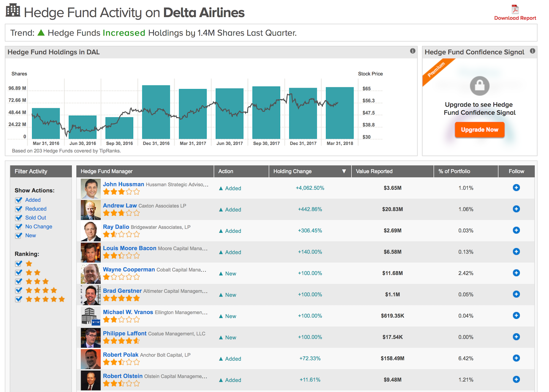Click Philippe Laffont's star rating
Screen dimensions: 549x392
[x=121, y=341]
